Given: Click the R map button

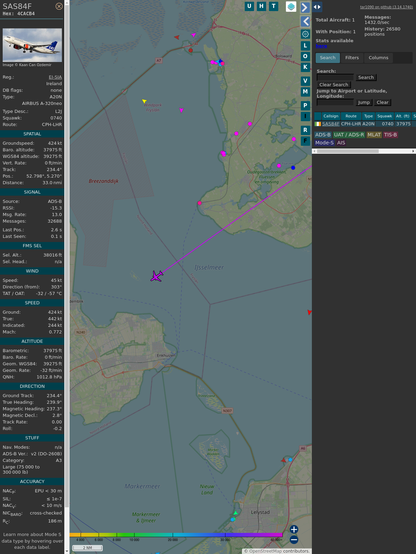Looking at the screenshot, I should (x=305, y=130).
